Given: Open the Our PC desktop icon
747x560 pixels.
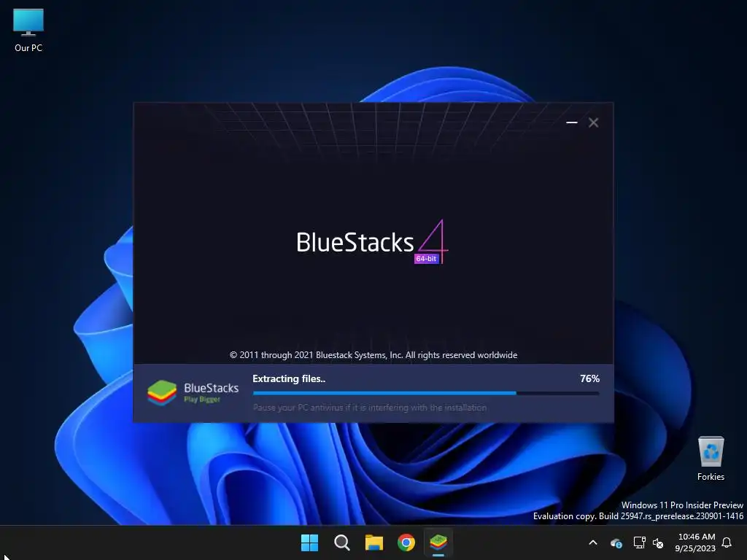Looking at the screenshot, I should pyautogui.click(x=28, y=29).
